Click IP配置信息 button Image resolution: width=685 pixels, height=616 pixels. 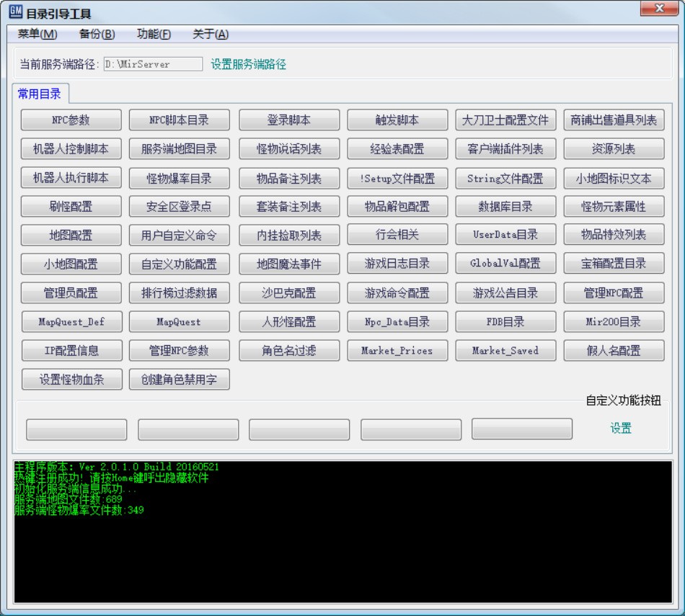click(71, 351)
